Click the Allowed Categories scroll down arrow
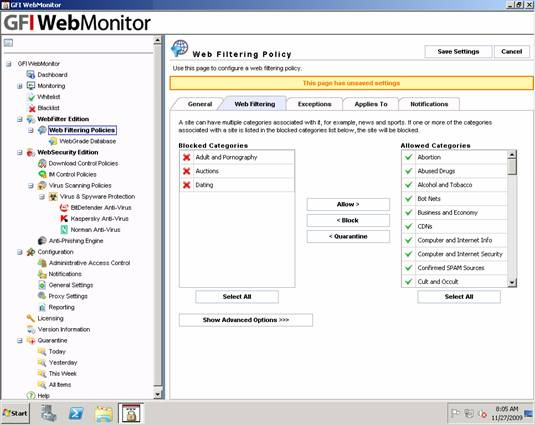This screenshot has height=425, width=535. pos(512,282)
